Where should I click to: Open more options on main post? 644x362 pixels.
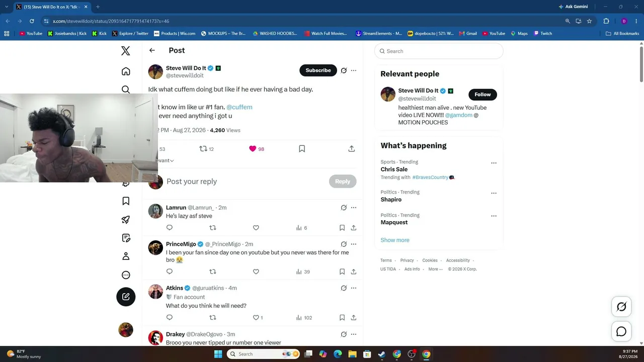354,70
